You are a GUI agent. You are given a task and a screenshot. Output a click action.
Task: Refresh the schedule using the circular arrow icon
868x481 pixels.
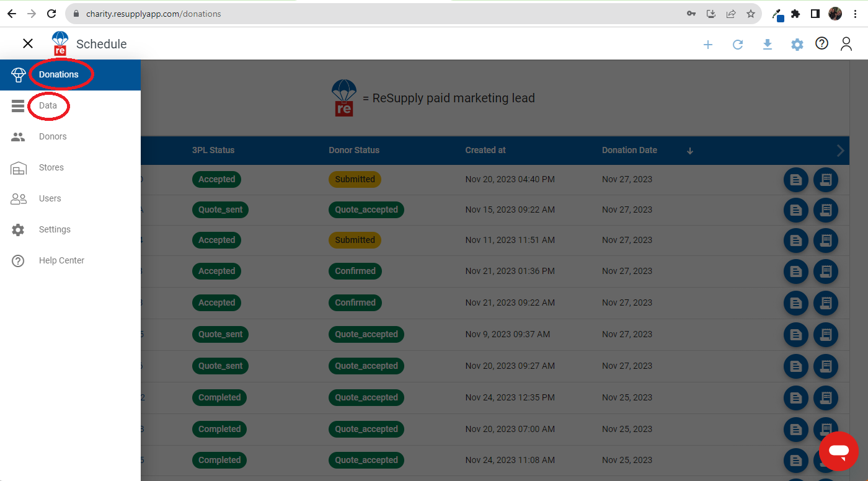click(x=738, y=45)
